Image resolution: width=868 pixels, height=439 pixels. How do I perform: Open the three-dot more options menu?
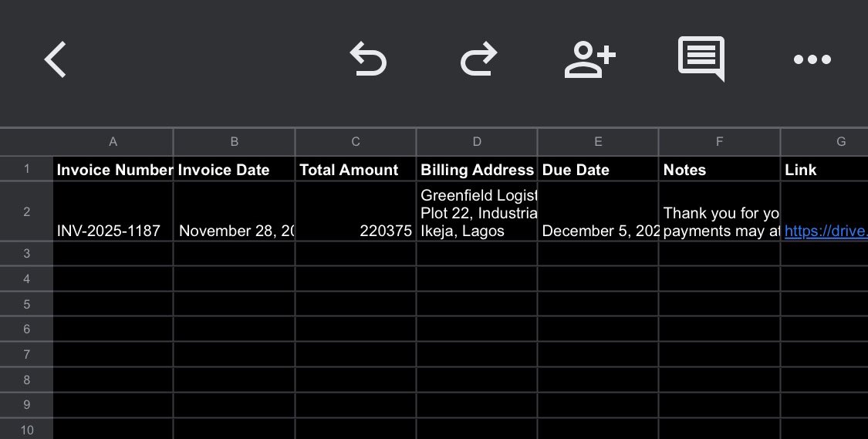[x=812, y=59]
